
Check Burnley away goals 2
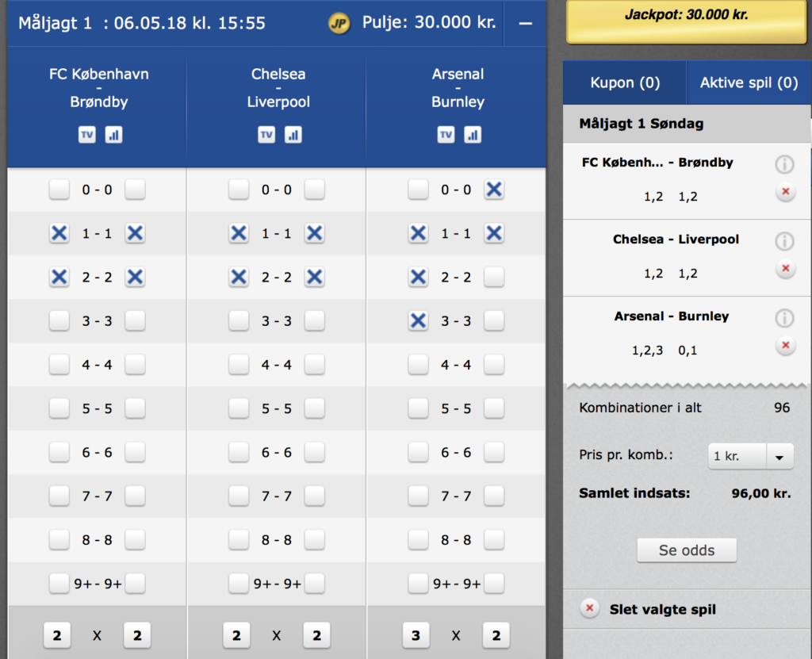[x=494, y=278]
